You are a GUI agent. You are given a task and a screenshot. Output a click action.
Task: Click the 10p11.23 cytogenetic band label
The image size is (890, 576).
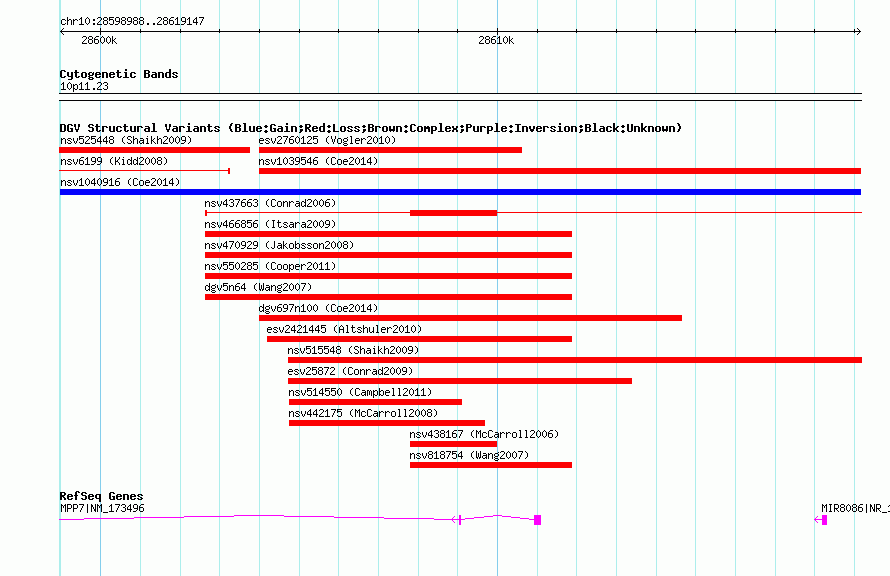(x=84, y=87)
